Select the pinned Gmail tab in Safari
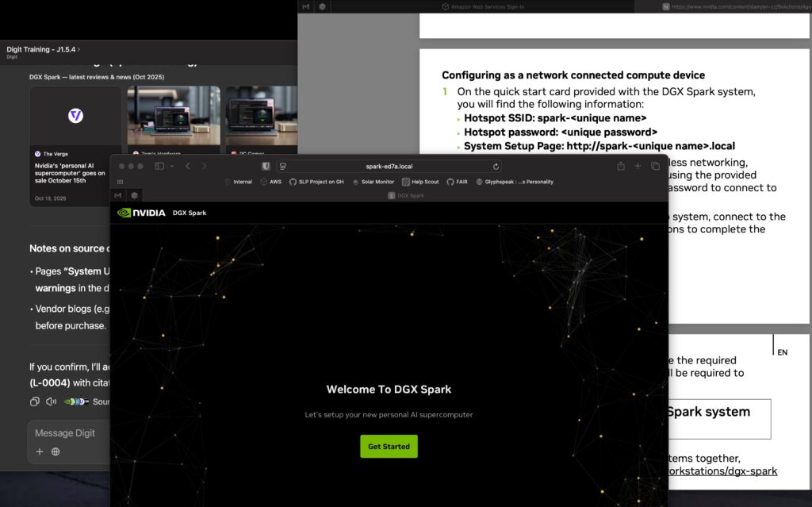Screen dimensions: 812x507 (x=117, y=195)
